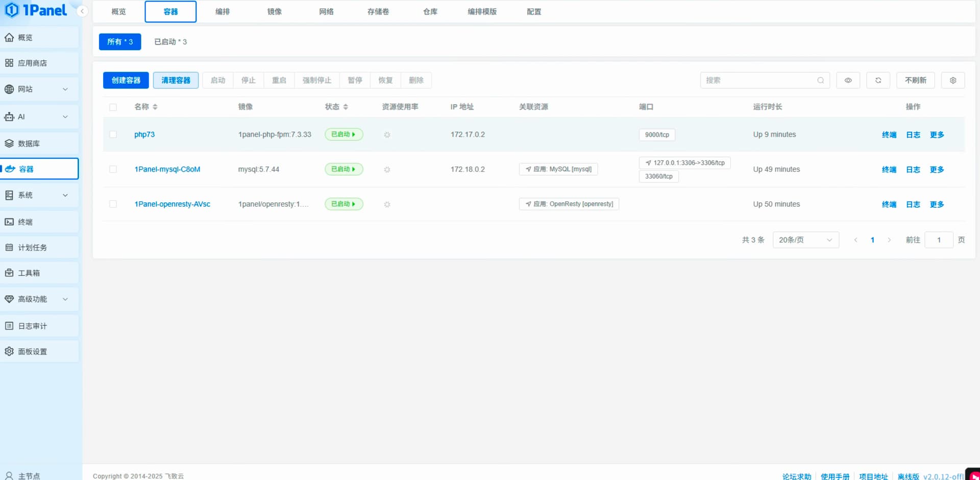Open the php73 container name link
The height and width of the screenshot is (480, 980).
pos(144,134)
